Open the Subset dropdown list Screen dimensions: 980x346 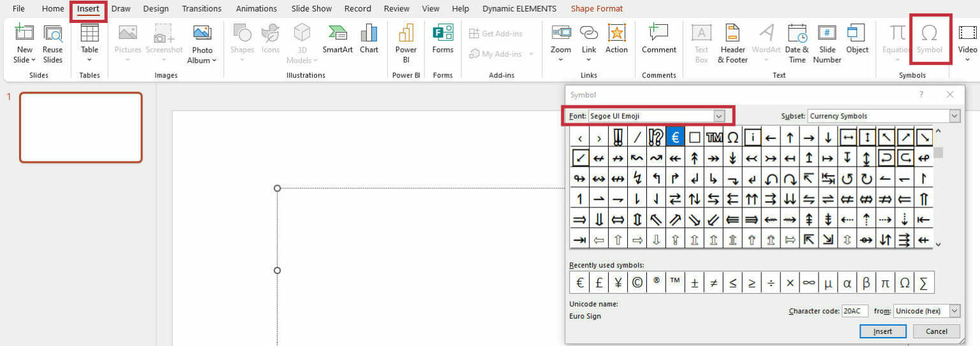point(954,116)
